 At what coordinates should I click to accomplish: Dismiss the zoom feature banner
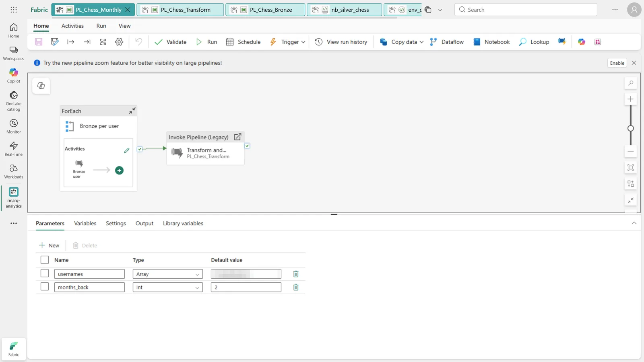[634, 63]
